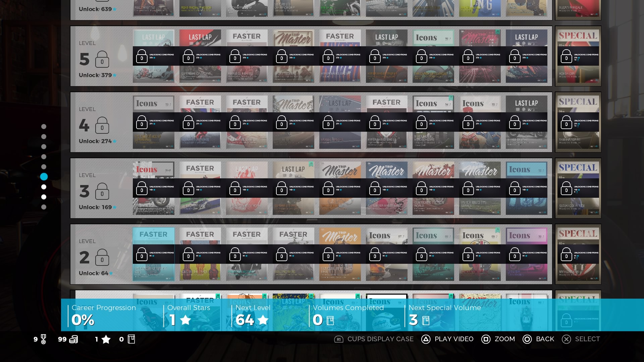
Task: Select the last page indicator dot
Action: pyautogui.click(x=44, y=207)
